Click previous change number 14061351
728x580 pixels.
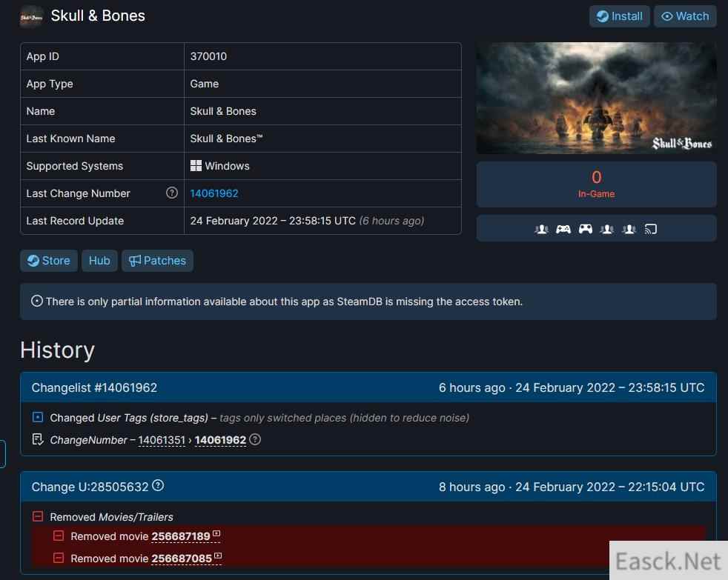pos(162,440)
